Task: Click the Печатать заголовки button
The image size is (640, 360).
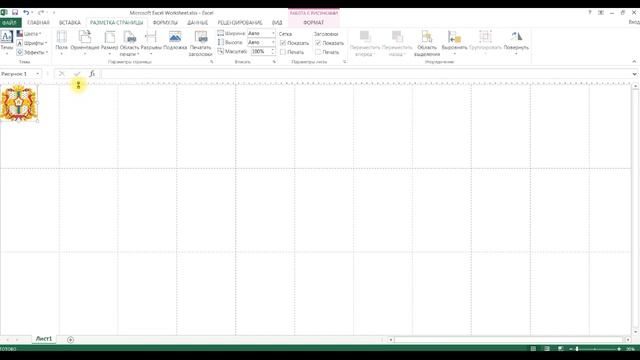Action: point(200,43)
